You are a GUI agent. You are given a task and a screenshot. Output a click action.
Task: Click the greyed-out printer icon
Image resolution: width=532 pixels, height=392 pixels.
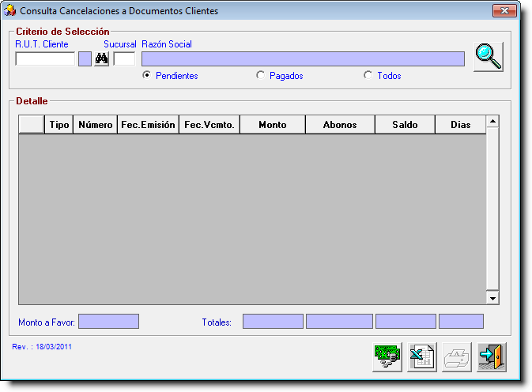[457, 357]
